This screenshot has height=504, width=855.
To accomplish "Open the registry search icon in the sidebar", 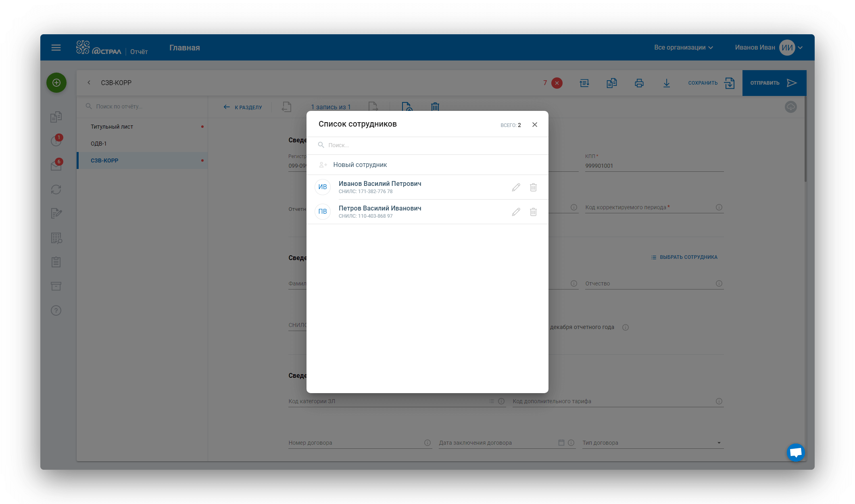I will pyautogui.click(x=56, y=238).
